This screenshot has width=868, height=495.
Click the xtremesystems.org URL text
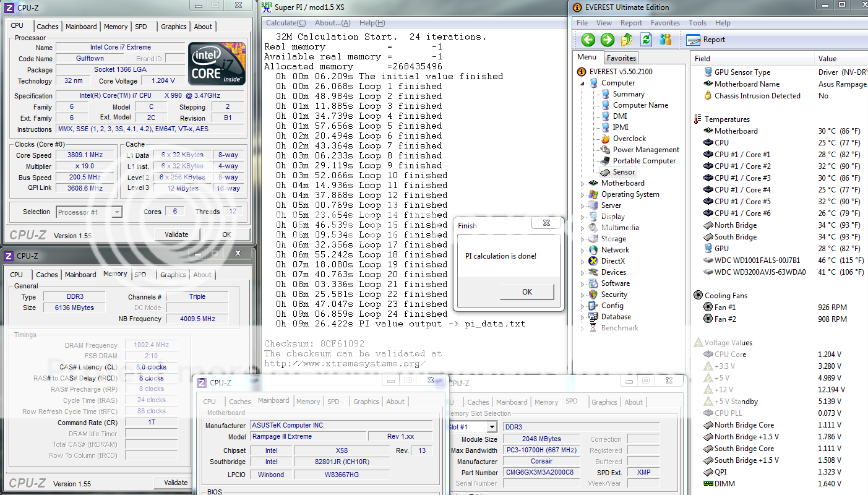(345, 364)
